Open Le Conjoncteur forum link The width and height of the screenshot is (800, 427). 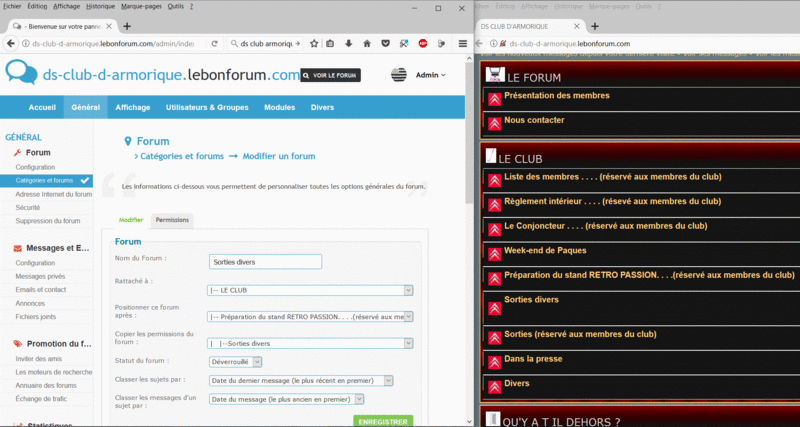[606, 226]
